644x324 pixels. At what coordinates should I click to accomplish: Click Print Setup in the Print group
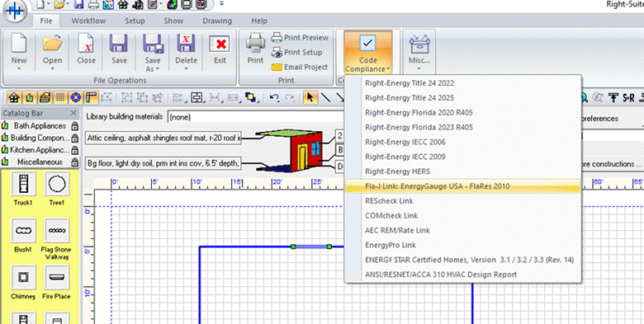(x=297, y=52)
